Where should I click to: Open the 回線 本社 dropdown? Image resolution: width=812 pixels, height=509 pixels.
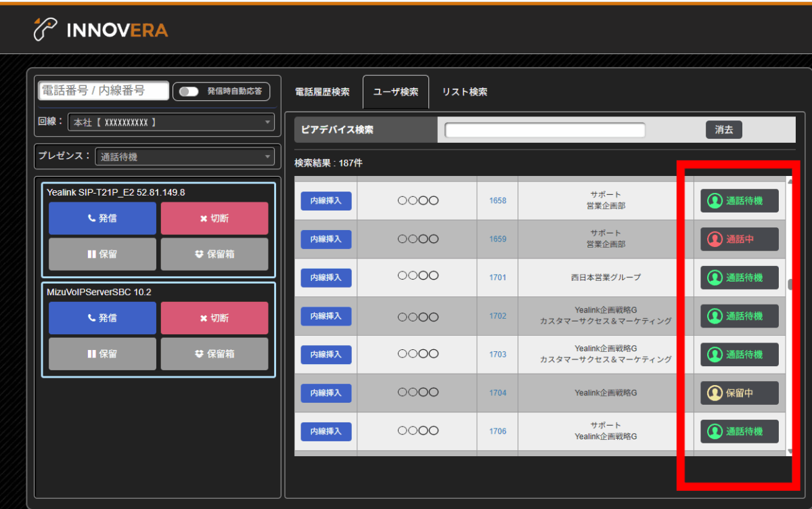171,123
